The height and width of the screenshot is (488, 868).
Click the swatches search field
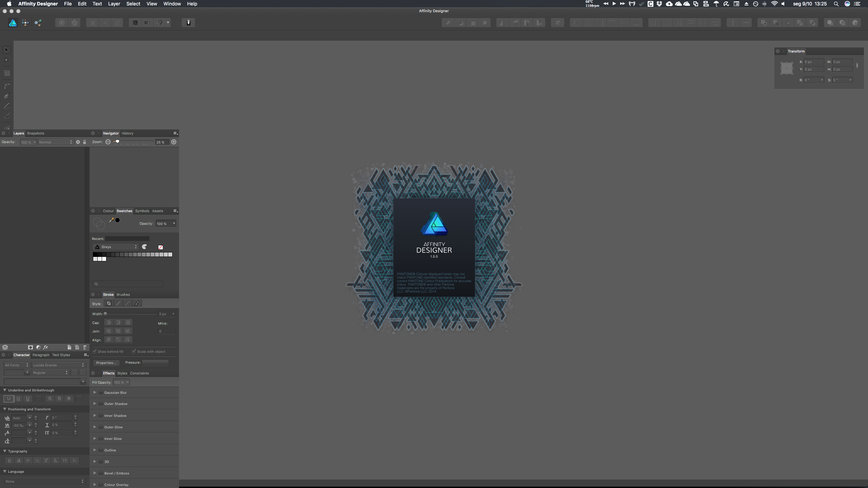coord(128,284)
